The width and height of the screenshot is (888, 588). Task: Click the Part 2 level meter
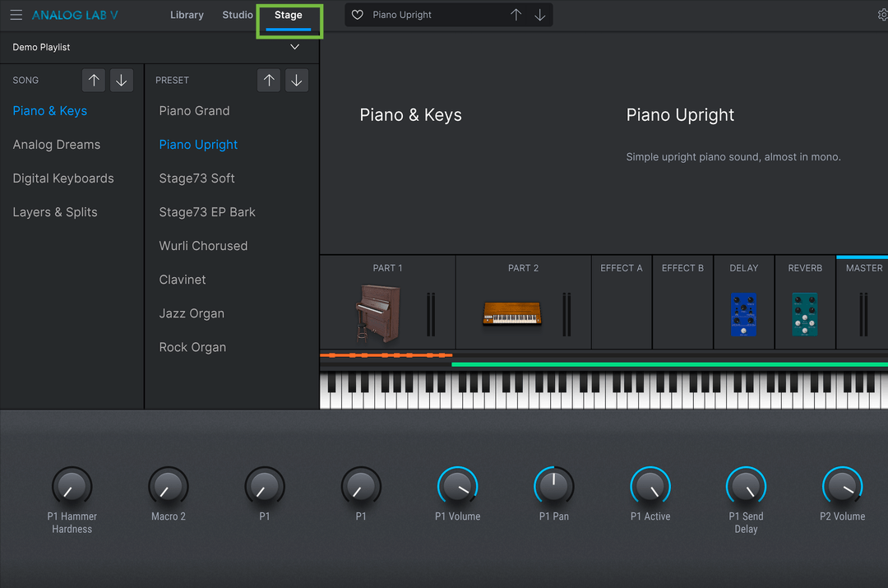coord(567,314)
